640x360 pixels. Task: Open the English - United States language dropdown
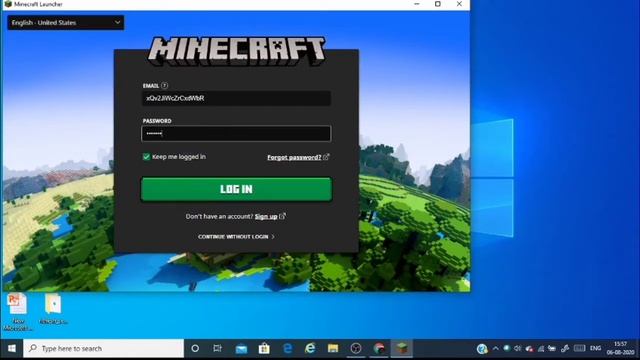tap(66, 22)
